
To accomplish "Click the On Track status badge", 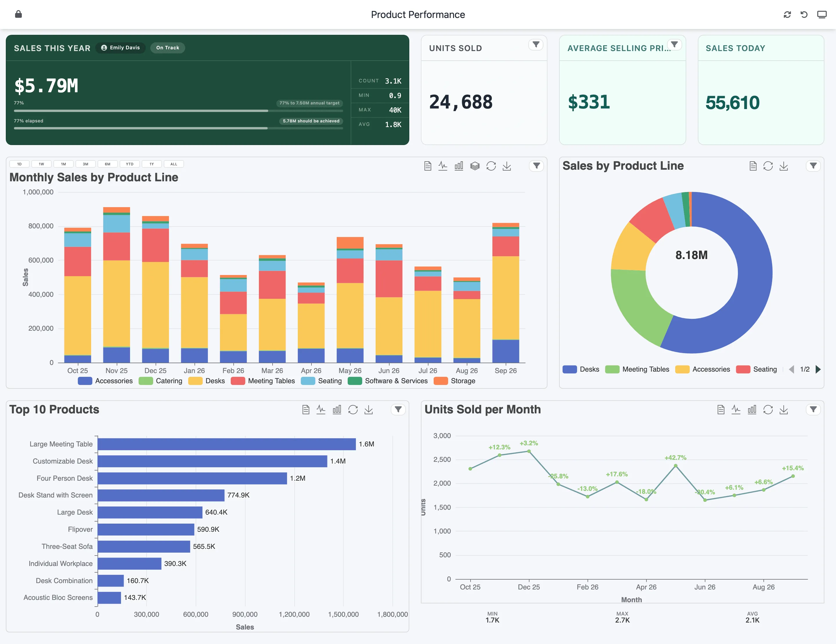I will pyautogui.click(x=168, y=48).
